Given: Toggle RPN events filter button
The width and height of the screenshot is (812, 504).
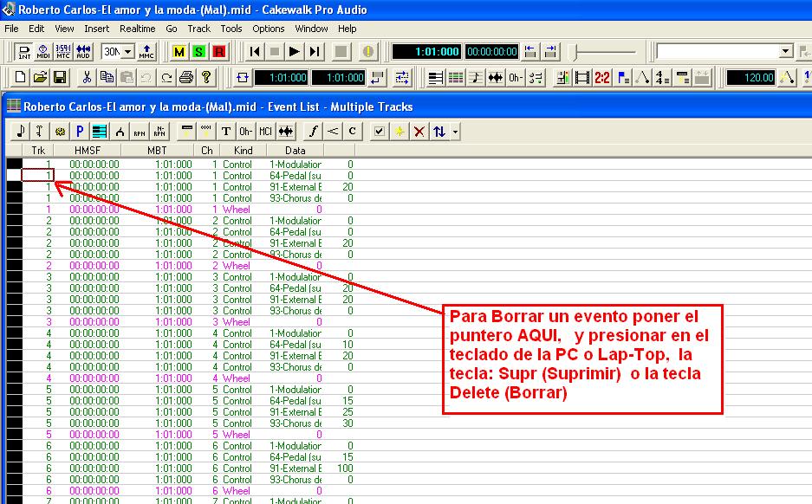Looking at the screenshot, I should [x=140, y=132].
